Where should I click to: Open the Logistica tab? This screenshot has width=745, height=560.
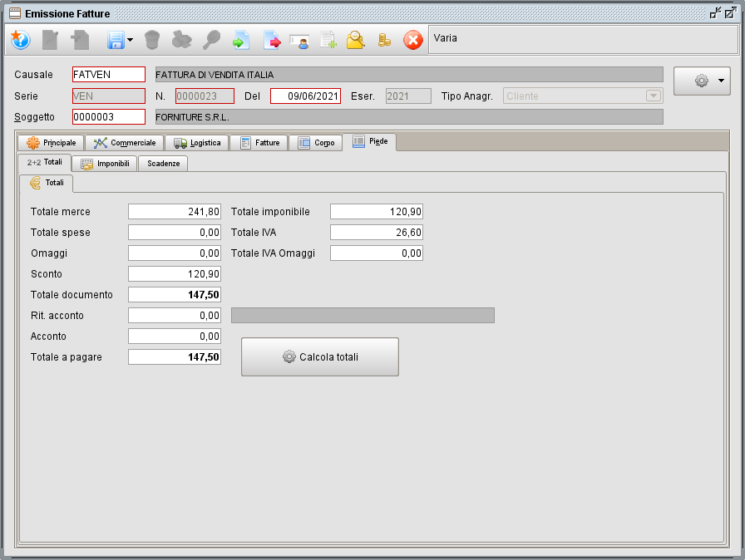198,142
